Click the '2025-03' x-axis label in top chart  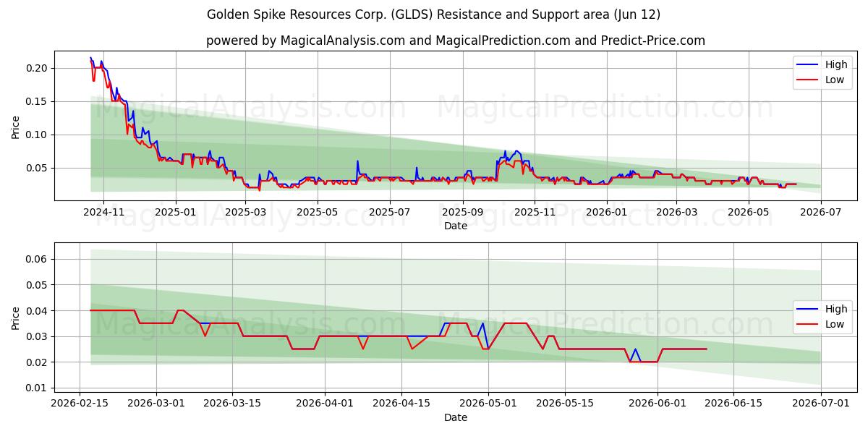(x=245, y=212)
